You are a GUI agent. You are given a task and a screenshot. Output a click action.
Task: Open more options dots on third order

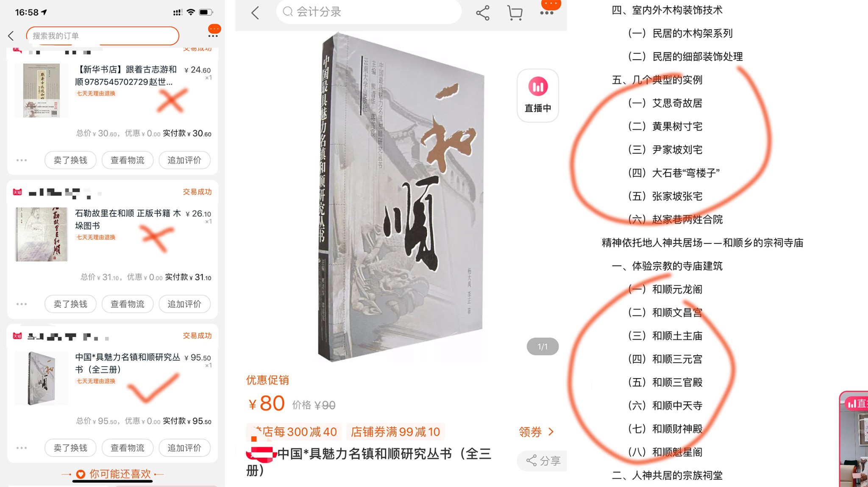pos(22,448)
